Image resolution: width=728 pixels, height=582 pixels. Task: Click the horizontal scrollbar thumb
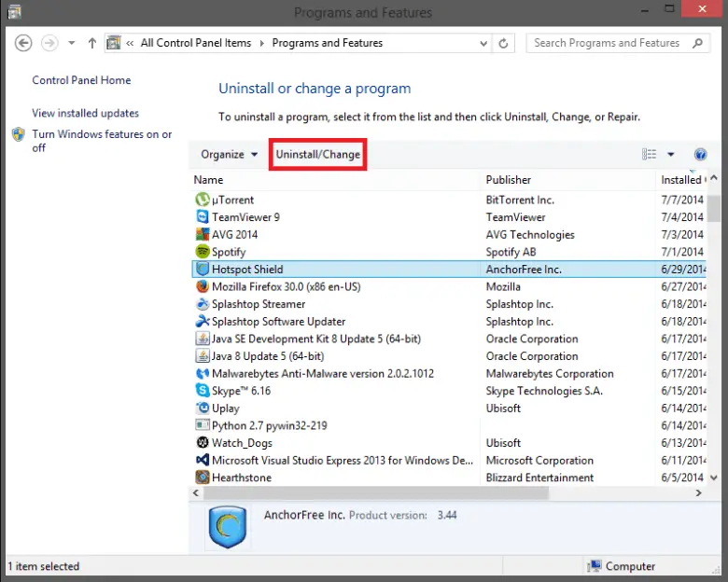click(376, 493)
